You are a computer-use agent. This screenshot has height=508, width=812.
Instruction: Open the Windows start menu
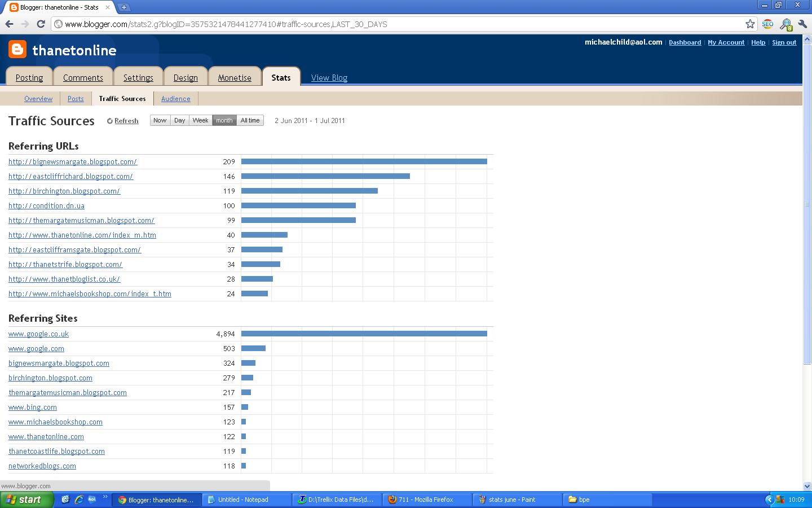coord(27,500)
